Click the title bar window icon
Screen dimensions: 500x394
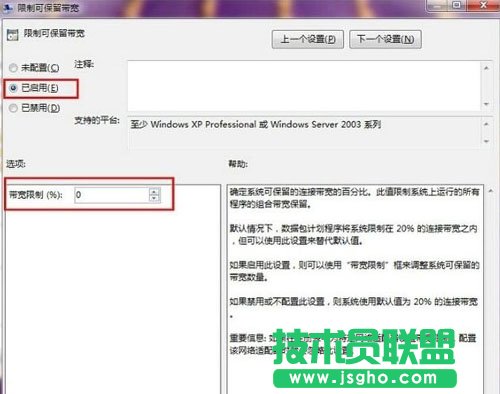point(7,7)
